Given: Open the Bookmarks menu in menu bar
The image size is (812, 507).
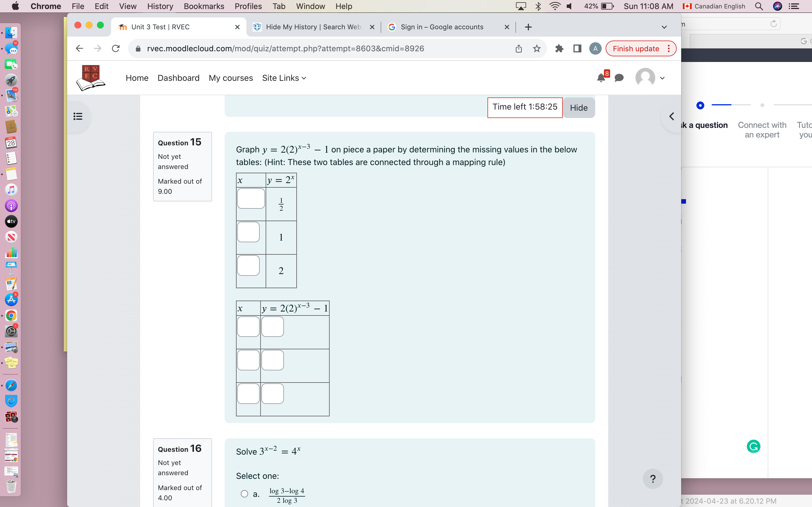Looking at the screenshot, I should point(204,6).
